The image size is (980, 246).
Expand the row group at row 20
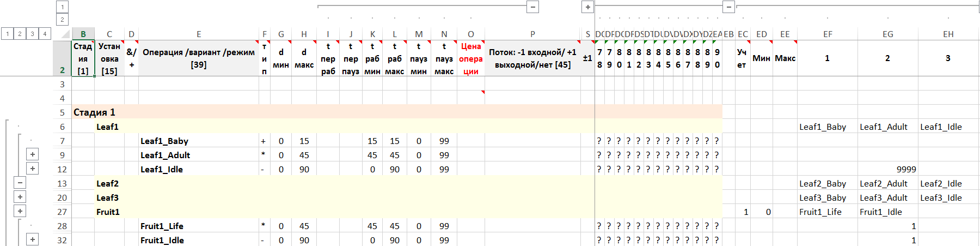point(20,197)
